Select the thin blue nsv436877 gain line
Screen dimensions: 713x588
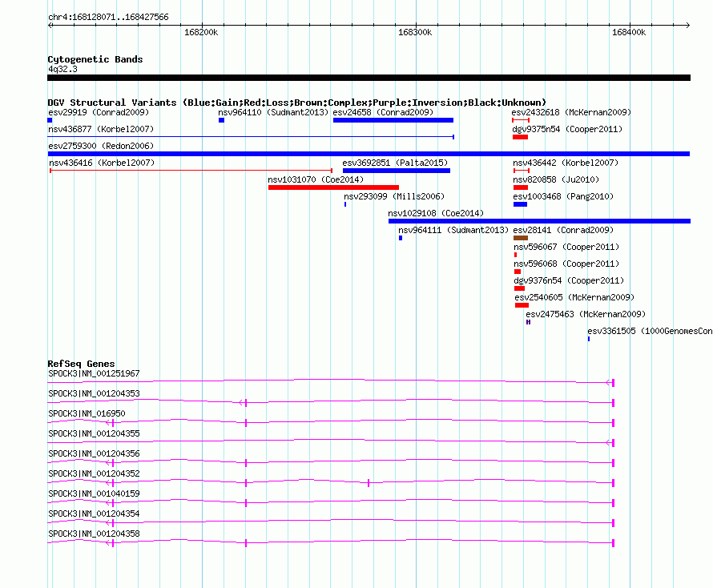251,137
